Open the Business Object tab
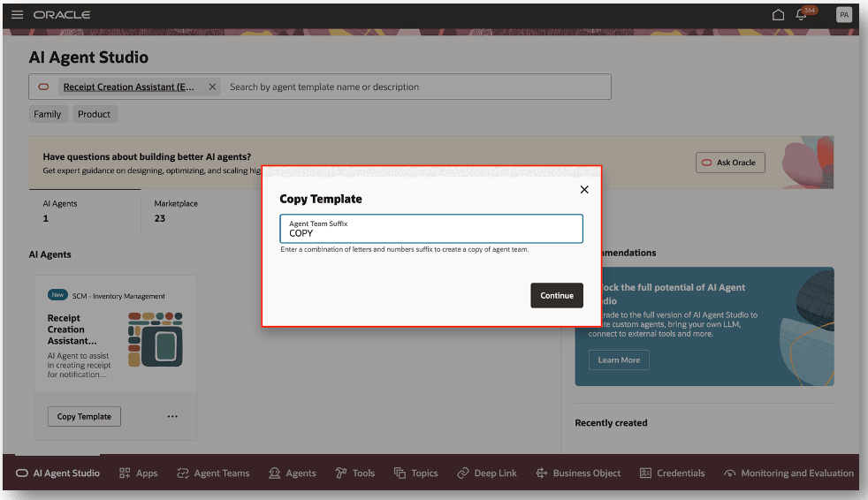Screen dimensions: 868x500 pos(578,473)
